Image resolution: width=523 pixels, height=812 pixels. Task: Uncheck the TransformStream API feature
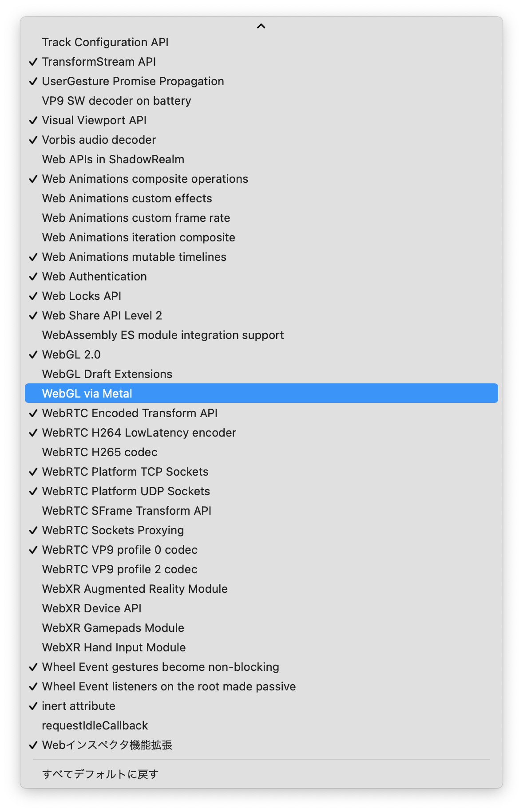[x=99, y=62]
